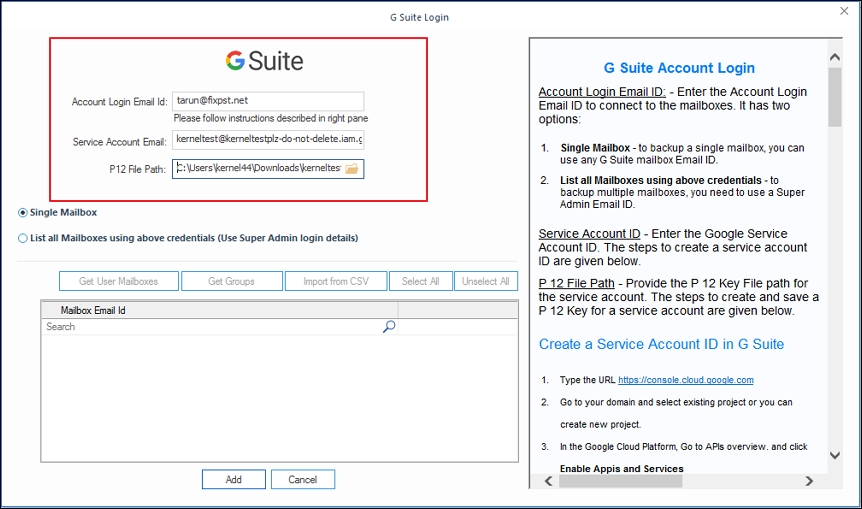Close the G Suite Login dialog
This screenshot has height=509, width=862.
click(x=844, y=11)
